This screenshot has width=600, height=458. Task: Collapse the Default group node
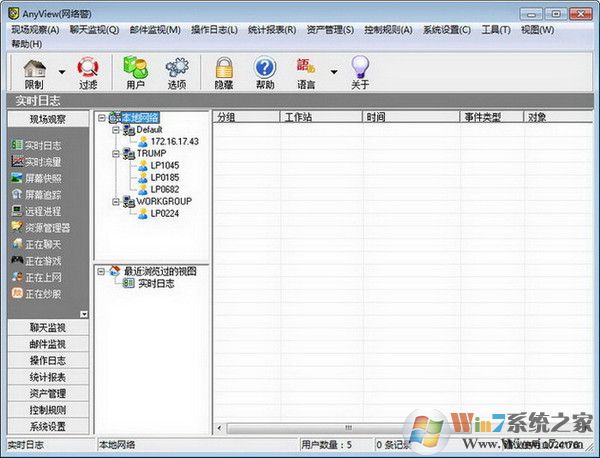[x=116, y=130]
